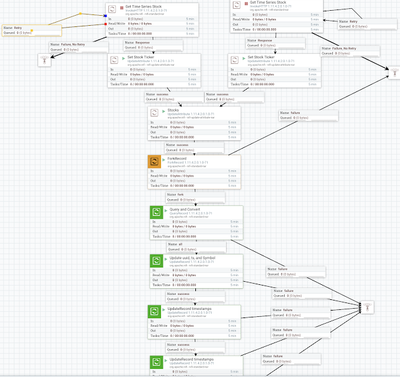Click the ForkRecord processor name
Viewport: 400px width, 377px height.
[x=177, y=159]
